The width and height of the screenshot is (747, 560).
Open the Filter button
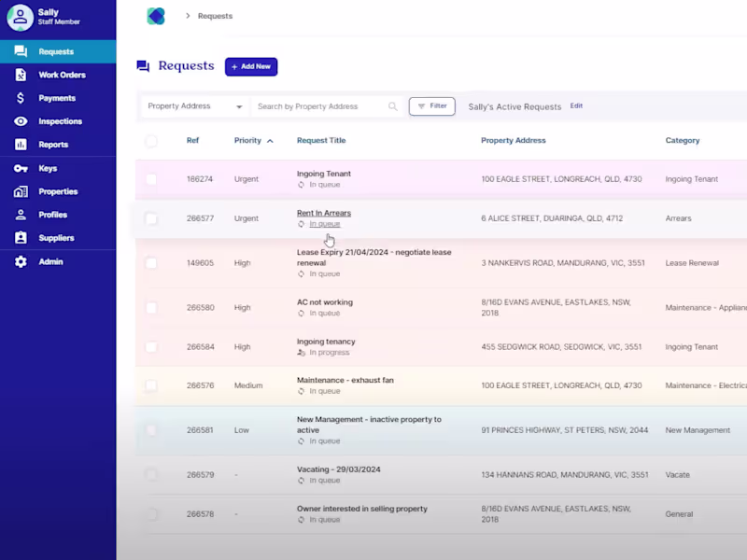tap(431, 106)
